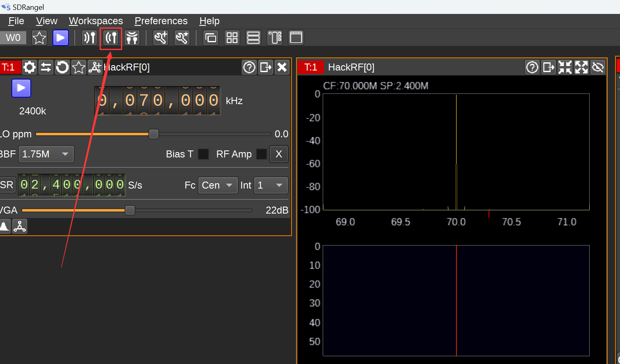
Task: Shrink the spectrum window icon
Action: tap(565, 67)
